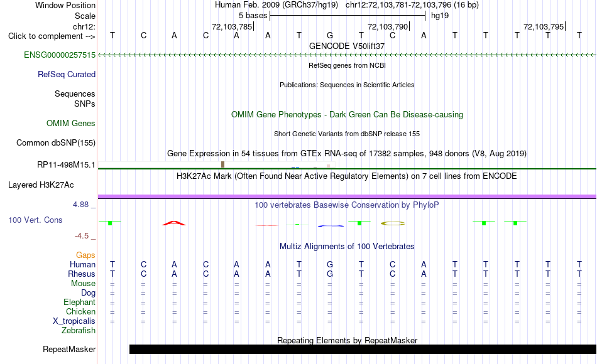
Task: Click the G base in the Human row
Action: point(330,264)
